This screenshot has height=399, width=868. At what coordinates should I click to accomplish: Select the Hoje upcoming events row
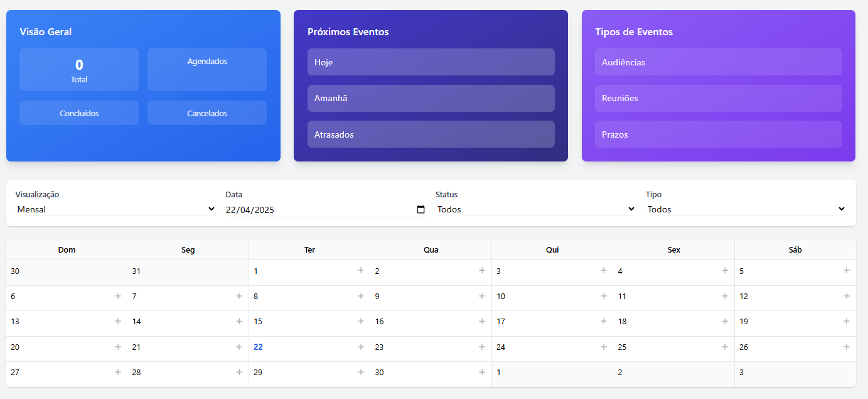coord(431,62)
